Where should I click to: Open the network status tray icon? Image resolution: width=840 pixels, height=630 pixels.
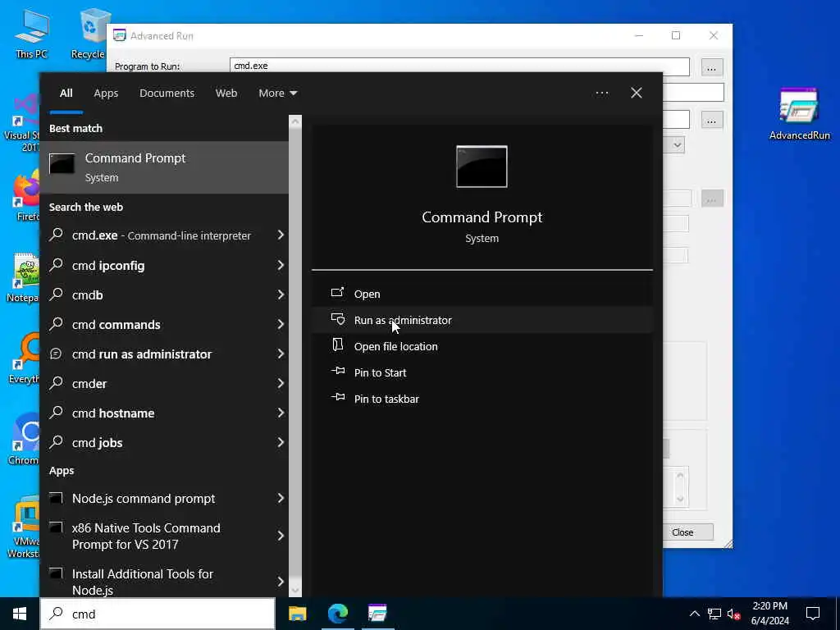point(714,614)
